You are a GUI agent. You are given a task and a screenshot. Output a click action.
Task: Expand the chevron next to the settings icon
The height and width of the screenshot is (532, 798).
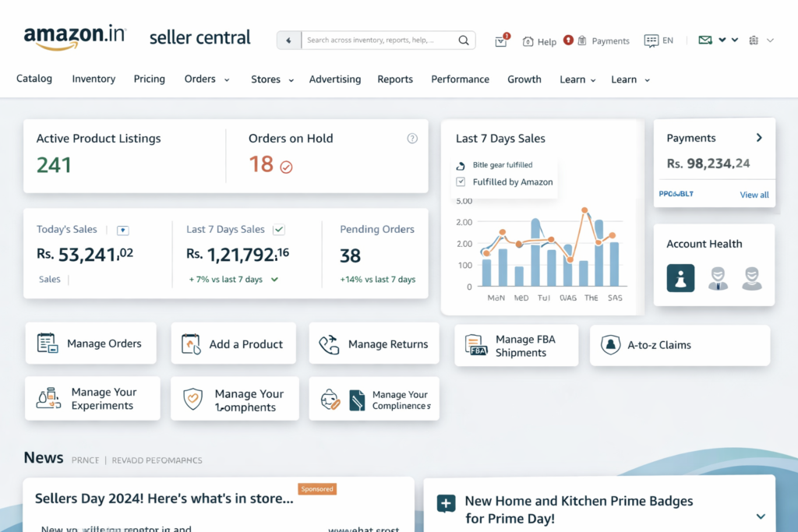pos(771,41)
